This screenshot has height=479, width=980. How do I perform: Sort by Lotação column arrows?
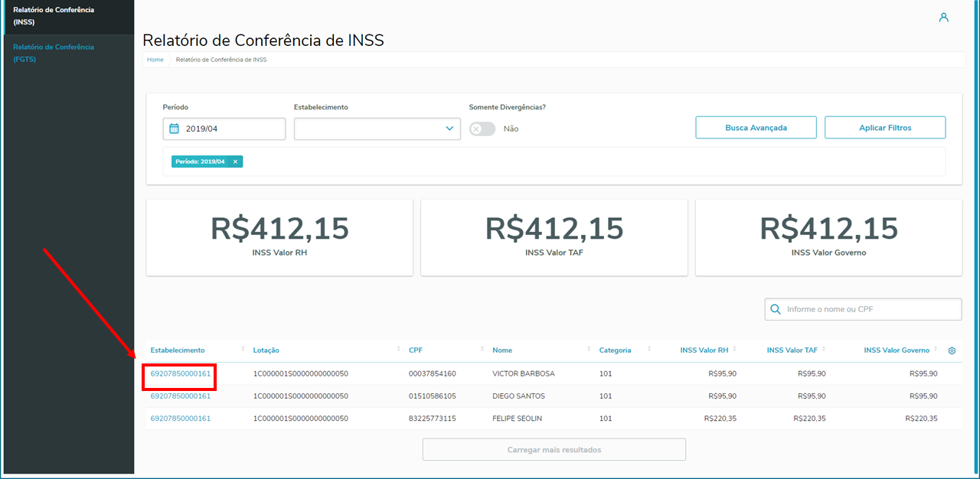(x=399, y=350)
